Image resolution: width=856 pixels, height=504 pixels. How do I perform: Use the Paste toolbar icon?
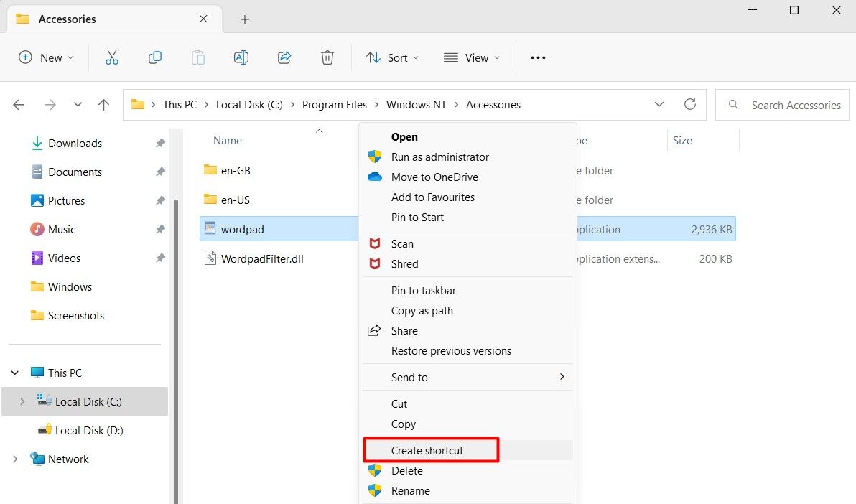coord(197,57)
